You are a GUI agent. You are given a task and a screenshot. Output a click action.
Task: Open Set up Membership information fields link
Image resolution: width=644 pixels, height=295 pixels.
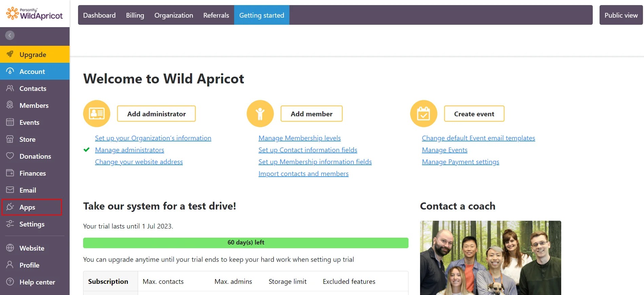pos(315,162)
